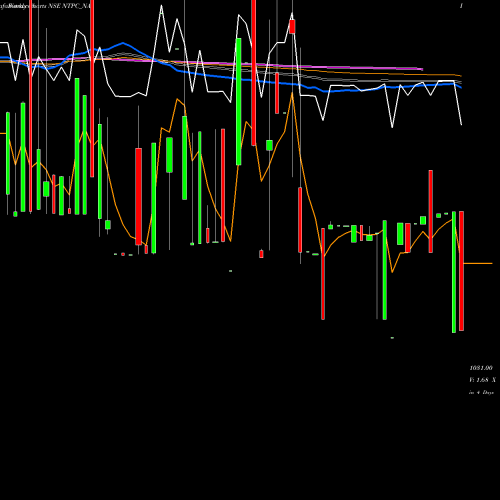Click the small red candle on the white line's right-hand peak

click(292, 27)
